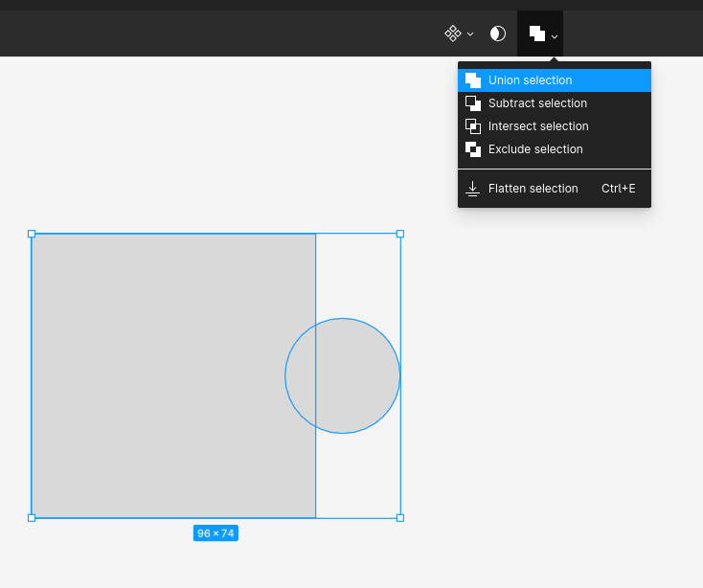The image size is (703, 588).
Task: Click the top-left selection handle
Action: point(32,234)
